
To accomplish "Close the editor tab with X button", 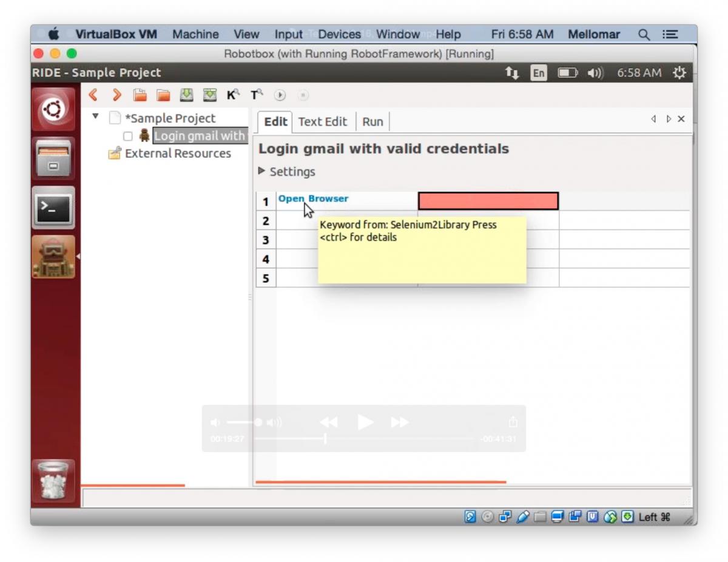I will tap(681, 119).
